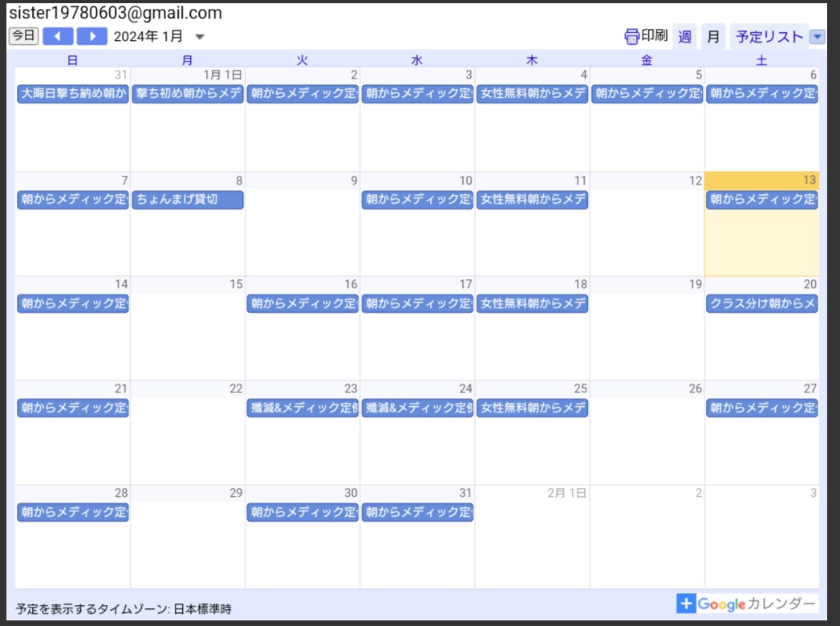Click the date number 19
840x626 pixels.
[696, 284]
